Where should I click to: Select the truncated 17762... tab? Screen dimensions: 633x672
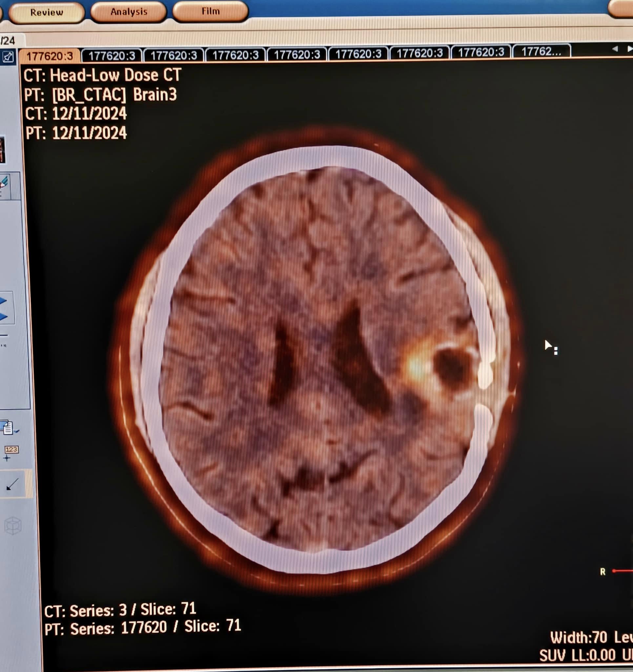[541, 52]
